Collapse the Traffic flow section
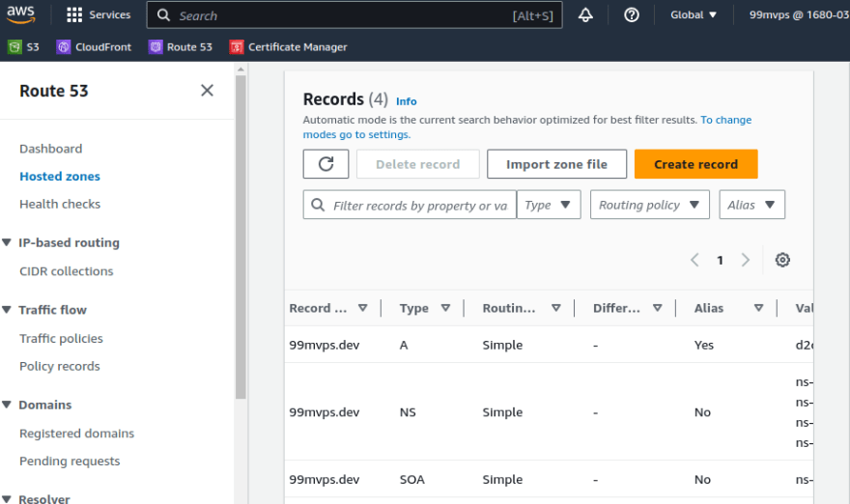850x504 pixels. coord(7,310)
